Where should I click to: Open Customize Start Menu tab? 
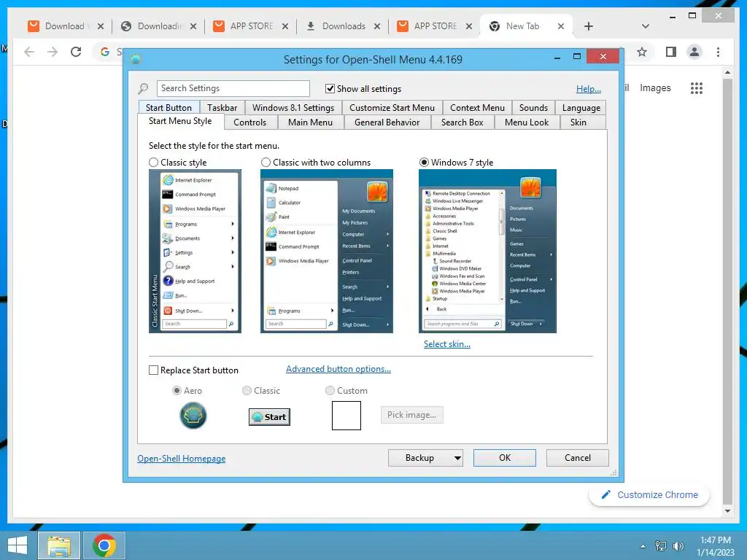[x=392, y=108]
